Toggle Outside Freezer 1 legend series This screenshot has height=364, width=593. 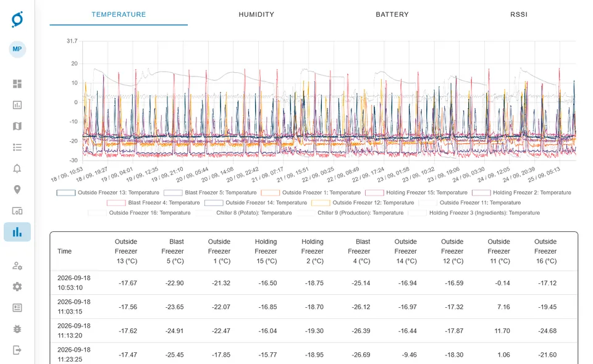pos(311,192)
